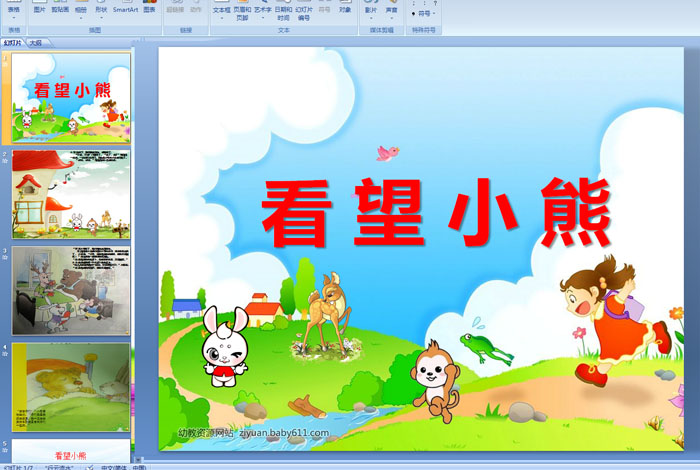
Task: Expand the 影片 movie dropdown arrow
Action: pos(371,18)
